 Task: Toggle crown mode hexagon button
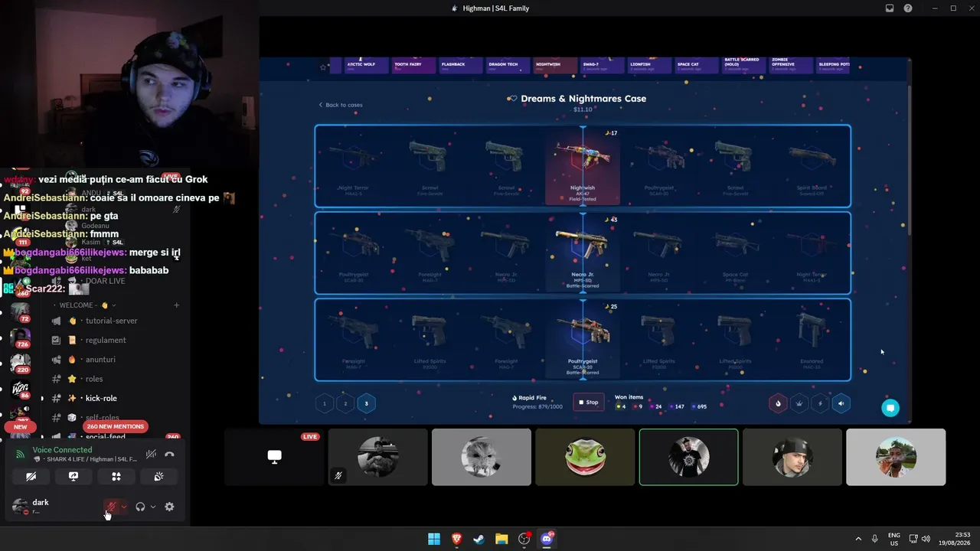click(x=799, y=403)
